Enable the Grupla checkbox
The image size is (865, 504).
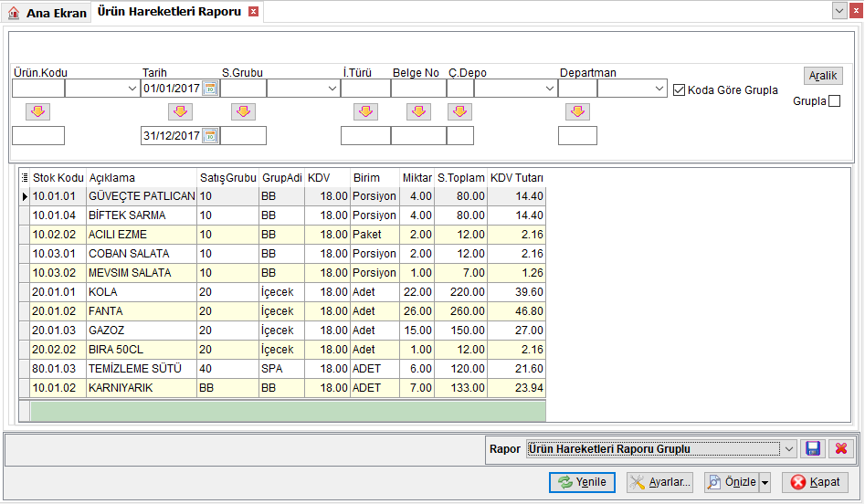pos(835,101)
